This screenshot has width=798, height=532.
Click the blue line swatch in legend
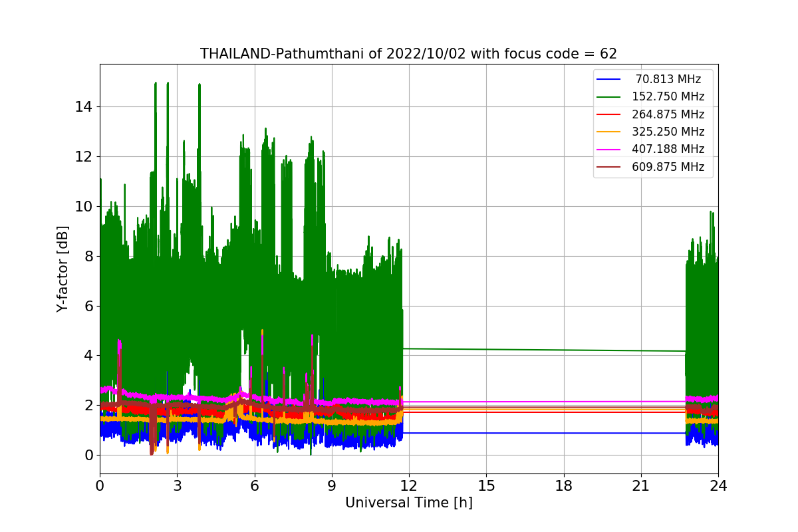click(x=608, y=79)
